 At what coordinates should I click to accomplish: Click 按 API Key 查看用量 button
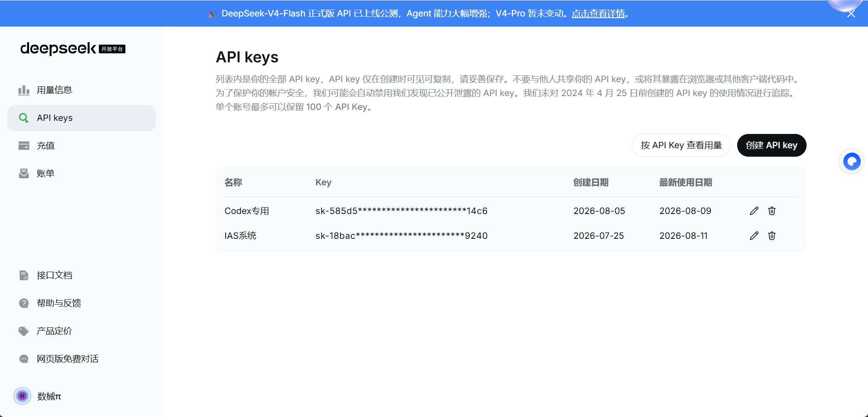pos(681,145)
